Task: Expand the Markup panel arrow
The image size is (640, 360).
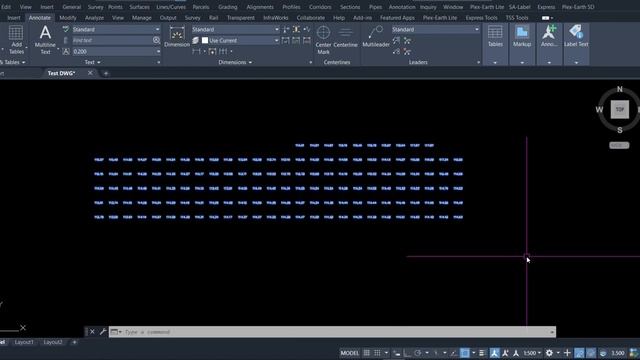Action: 522,62
